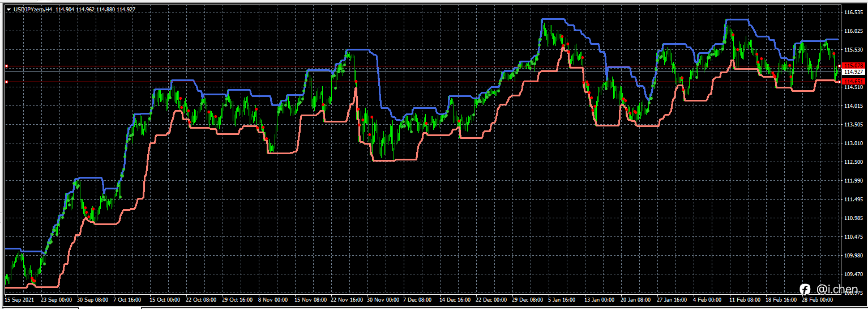Click the 113.505 price scale label
Image resolution: width=868 pixels, height=309 pixels.
point(853,124)
